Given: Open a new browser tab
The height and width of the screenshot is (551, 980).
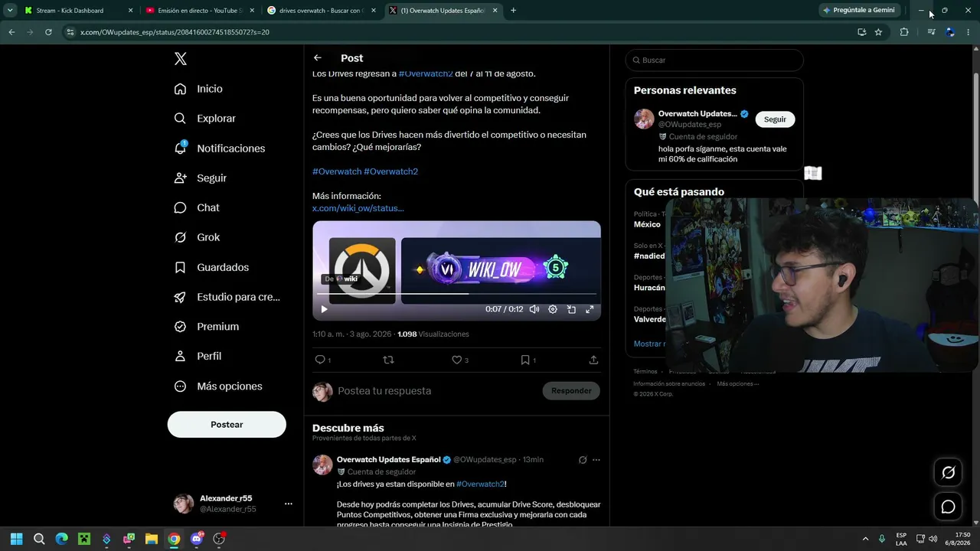Looking at the screenshot, I should pos(513,11).
